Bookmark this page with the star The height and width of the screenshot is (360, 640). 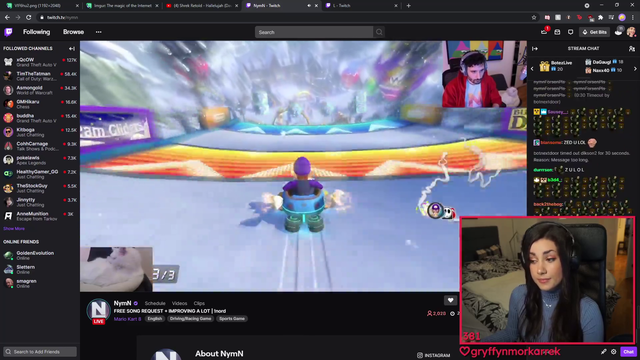pos(534,18)
